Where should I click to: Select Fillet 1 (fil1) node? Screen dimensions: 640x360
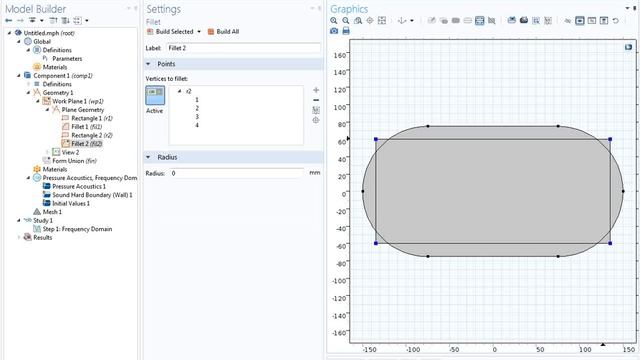(87, 127)
